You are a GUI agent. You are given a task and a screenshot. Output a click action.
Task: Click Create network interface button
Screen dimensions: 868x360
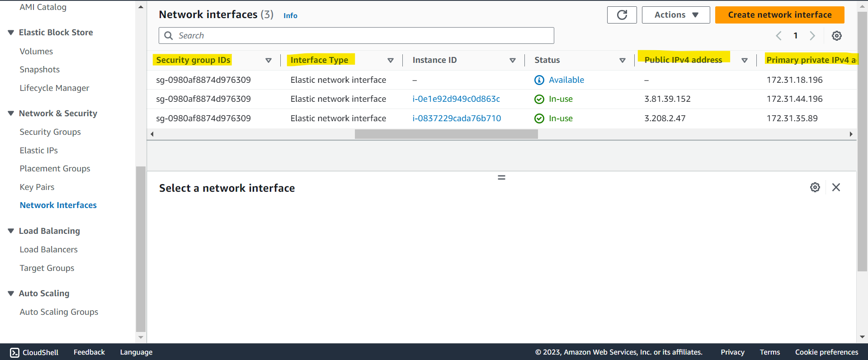tap(779, 15)
